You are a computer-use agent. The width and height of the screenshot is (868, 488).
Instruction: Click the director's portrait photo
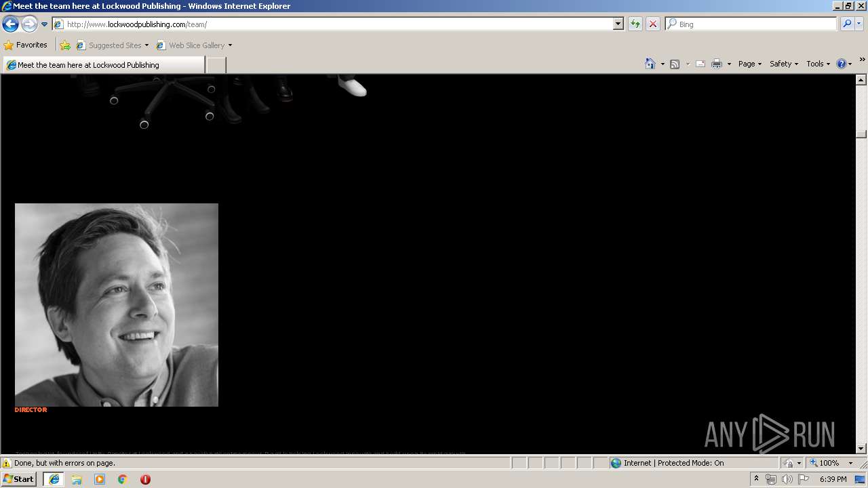coord(117,305)
